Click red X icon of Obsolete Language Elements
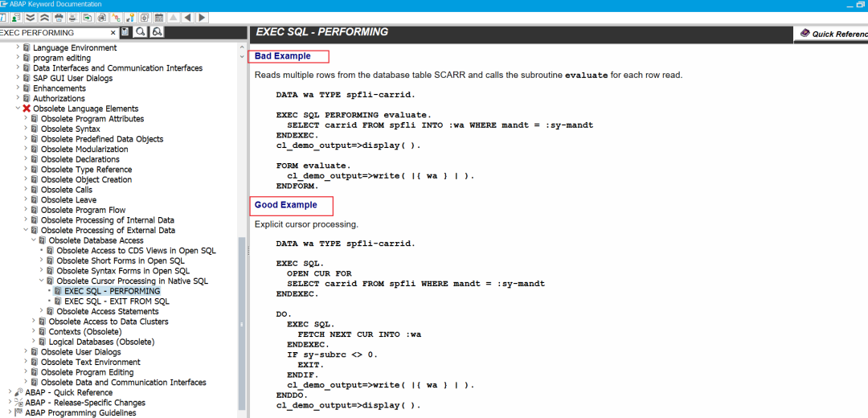The width and height of the screenshot is (868, 418). (27, 109)
